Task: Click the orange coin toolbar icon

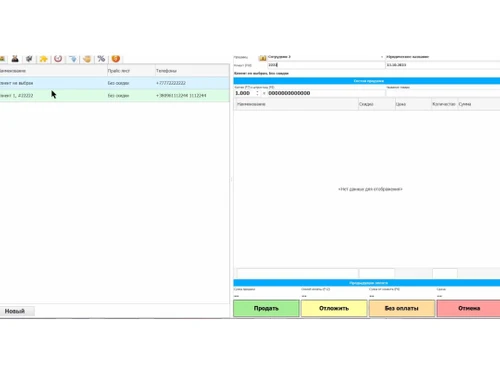Action: click(116, 59)
